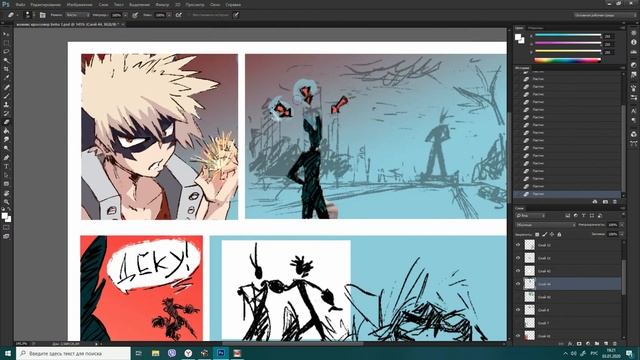Open layer fill dropdown arrow
Viewport: 640px width, 360px height.
pyautogui.click(x=622, y=234)
